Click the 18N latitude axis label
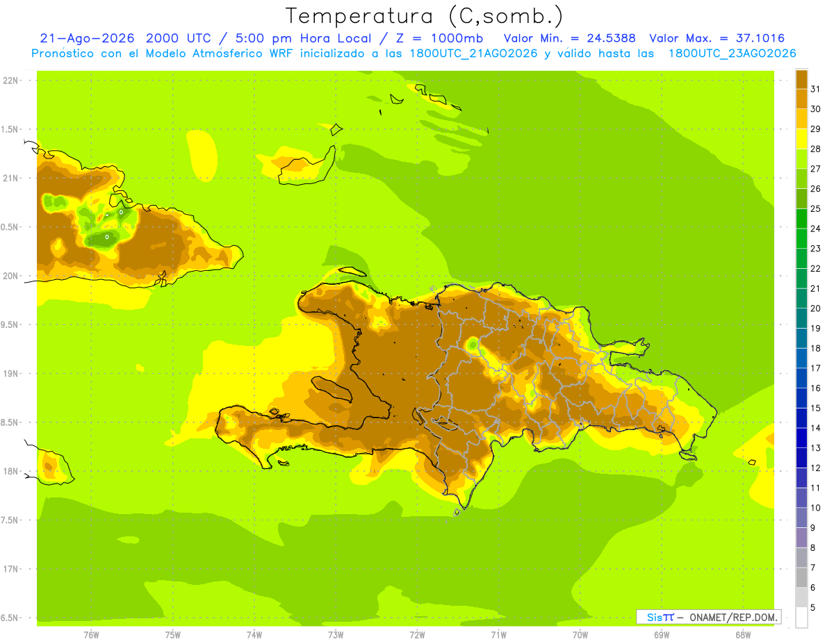834x644 pixels. (10, 472)
